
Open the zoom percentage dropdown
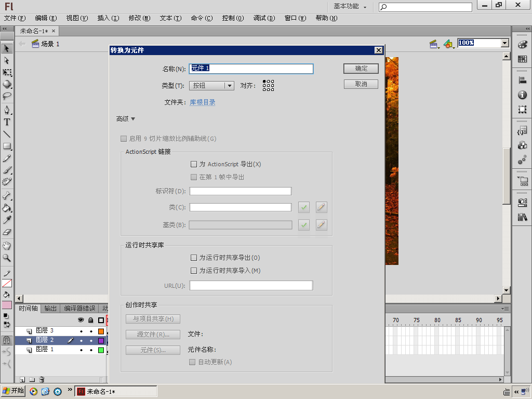[x=505, y=43]
